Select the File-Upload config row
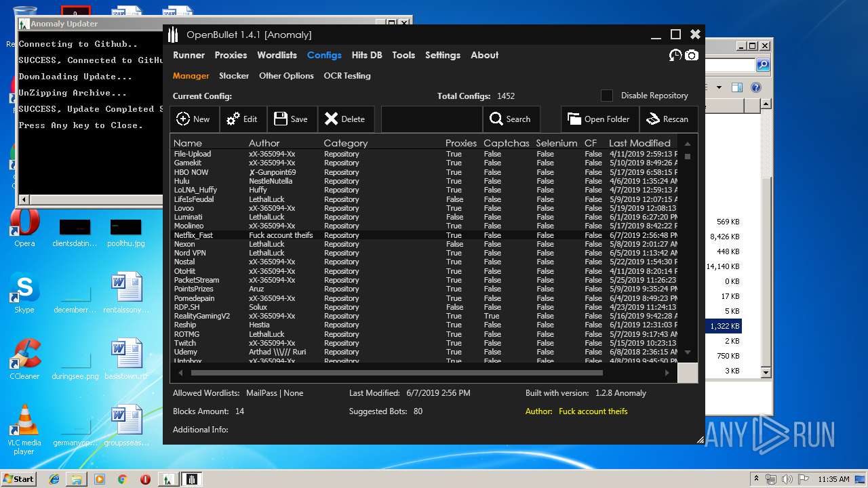The height and width of the screenshot is (488, 868). coord(425,154)
